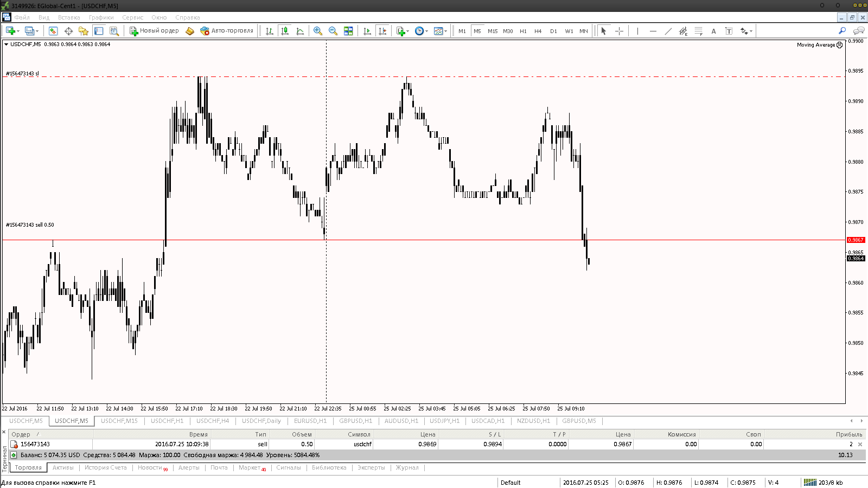Image resolution: width=868 pixels, height=488 pixels.
Task: Open the Вставка menu
Action: click(x=69, y=17)
